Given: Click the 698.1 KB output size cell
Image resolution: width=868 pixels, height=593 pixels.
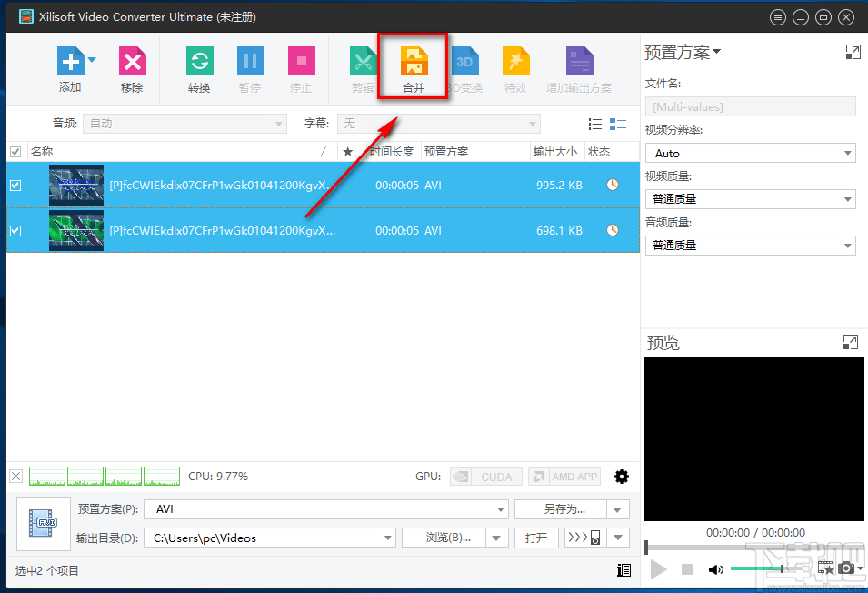Looking at the screenshot, I should [x=559, y=231].
